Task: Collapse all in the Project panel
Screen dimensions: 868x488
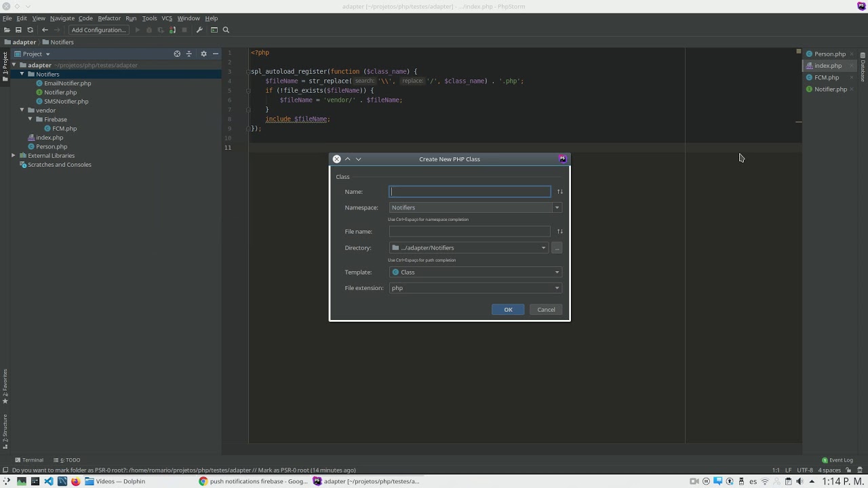Action: [189, 54]
